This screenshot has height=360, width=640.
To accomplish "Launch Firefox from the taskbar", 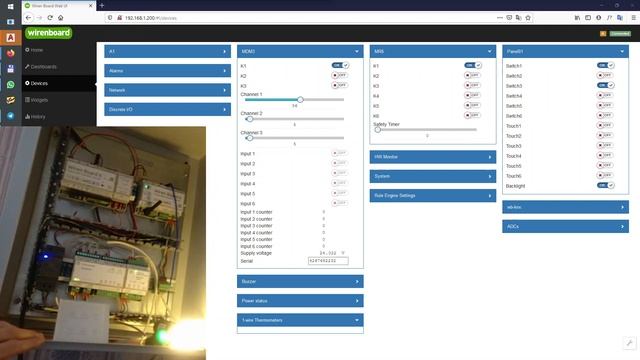I will click(11, 53).
